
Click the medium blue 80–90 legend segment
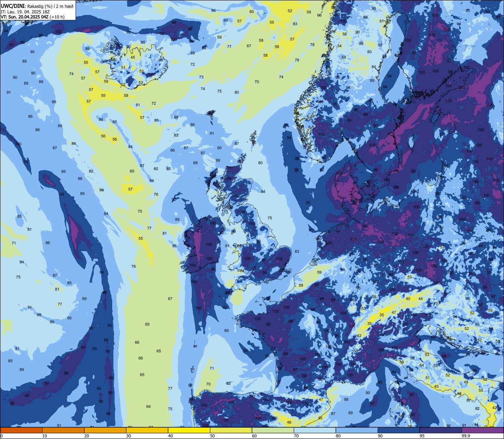click(357, 430)
